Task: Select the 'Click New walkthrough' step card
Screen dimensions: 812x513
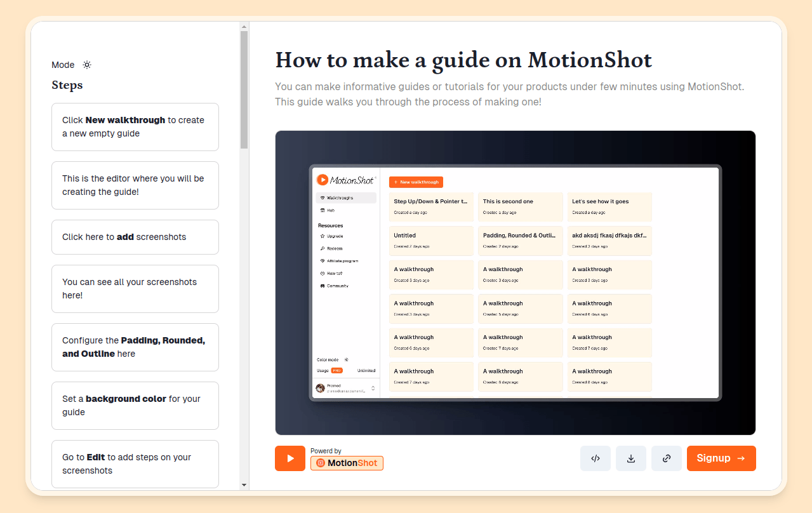Action: (x=135, y=127)
